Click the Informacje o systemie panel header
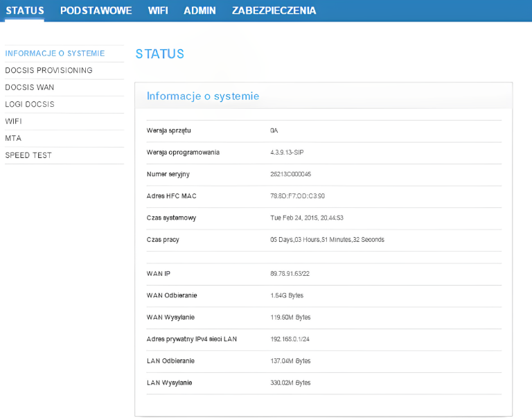 point(203,96)
